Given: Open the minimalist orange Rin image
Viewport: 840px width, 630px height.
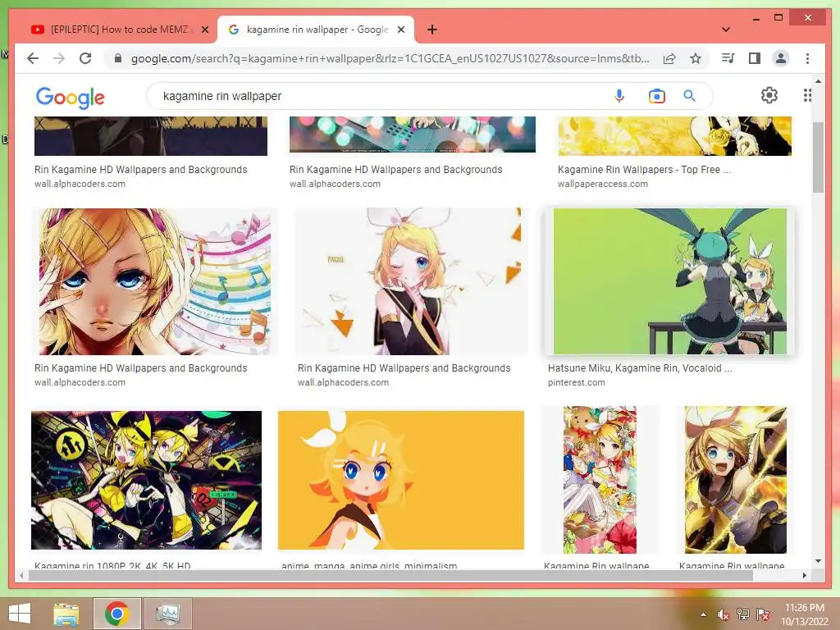Looking at the screenshot, I should coord(400,480).
